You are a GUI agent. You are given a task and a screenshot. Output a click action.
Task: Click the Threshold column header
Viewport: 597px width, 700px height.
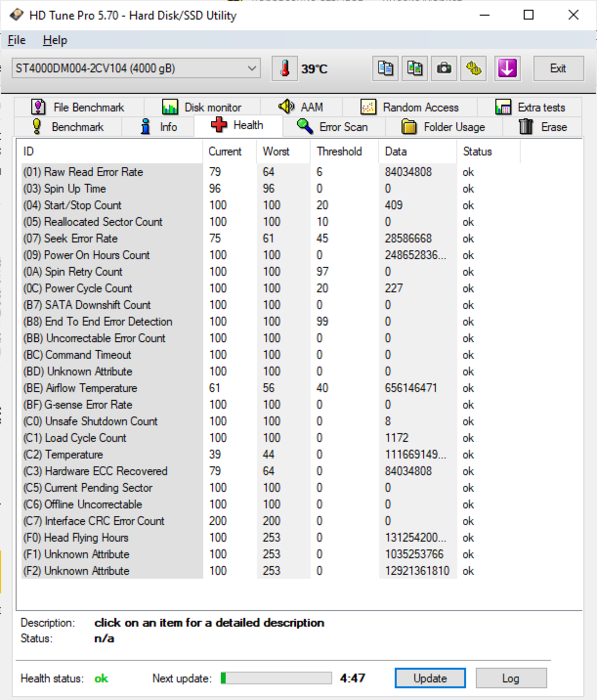click(344, 151)
